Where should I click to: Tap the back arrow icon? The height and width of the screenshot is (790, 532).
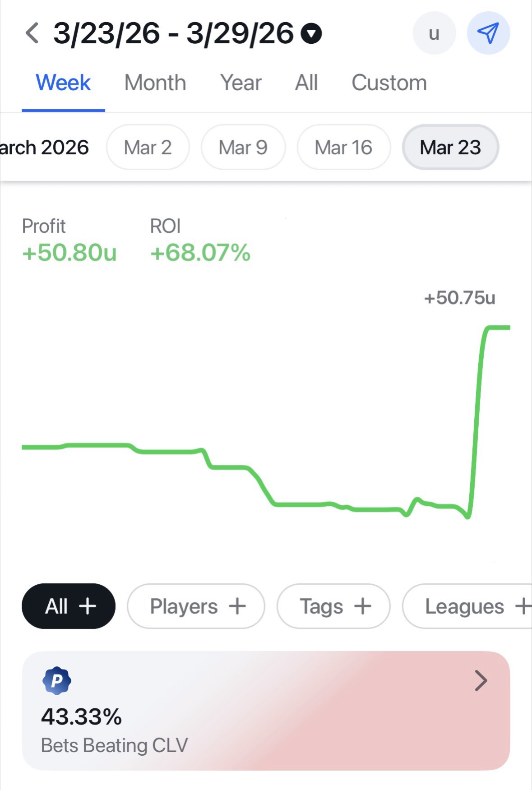(x=32, y=33)
